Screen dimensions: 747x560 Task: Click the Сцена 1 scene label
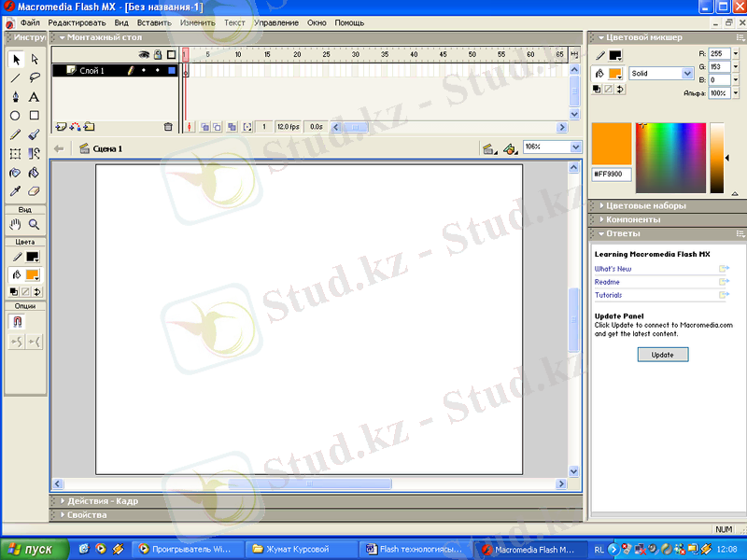[107, 149]
